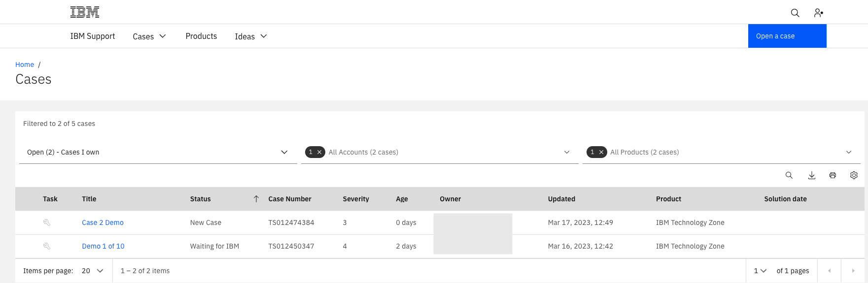Click 'Filtered to 2 of 5 cases' text
868x283 pixels.
click(x=59, y=124)
